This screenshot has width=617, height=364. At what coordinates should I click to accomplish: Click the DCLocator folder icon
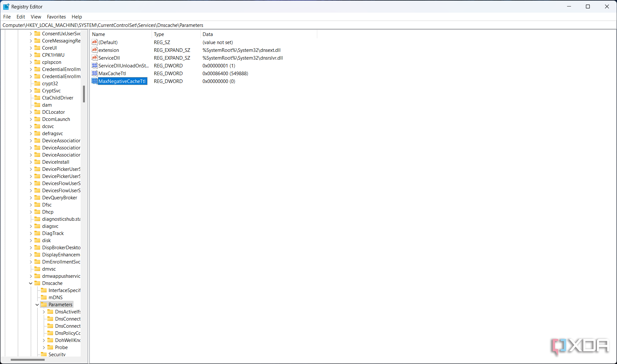(37, 112)
